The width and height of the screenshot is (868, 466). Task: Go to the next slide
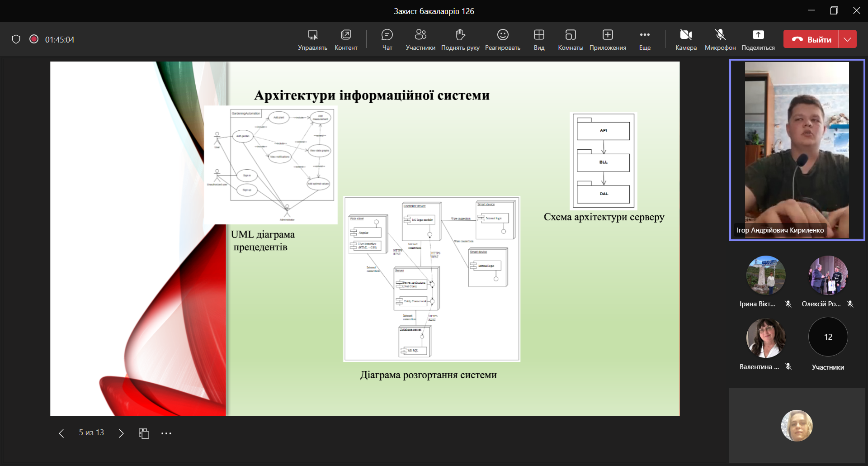[x=121, y=433]
